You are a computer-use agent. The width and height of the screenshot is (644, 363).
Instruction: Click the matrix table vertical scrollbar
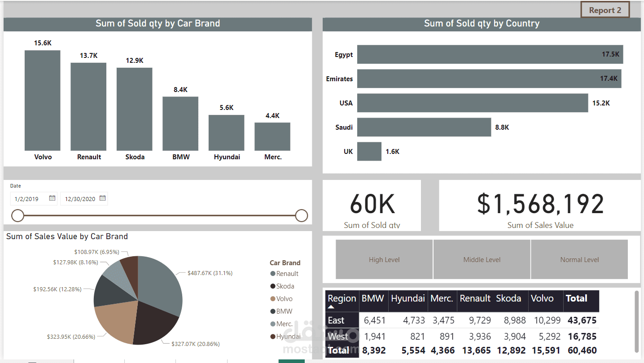click(636, 321)
